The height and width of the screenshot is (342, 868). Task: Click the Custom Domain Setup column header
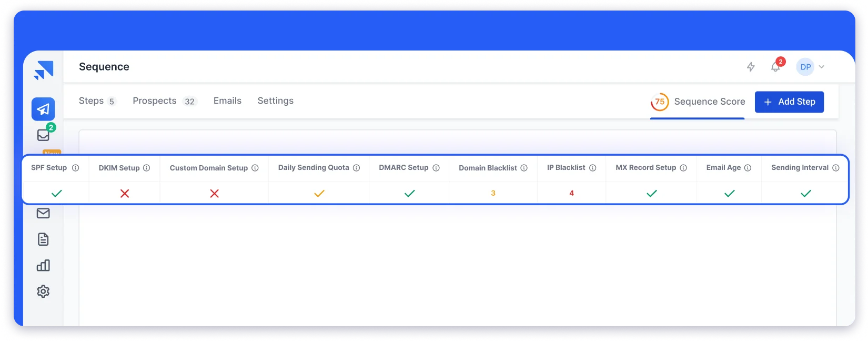pyautogui.click(x=209, y=168)
